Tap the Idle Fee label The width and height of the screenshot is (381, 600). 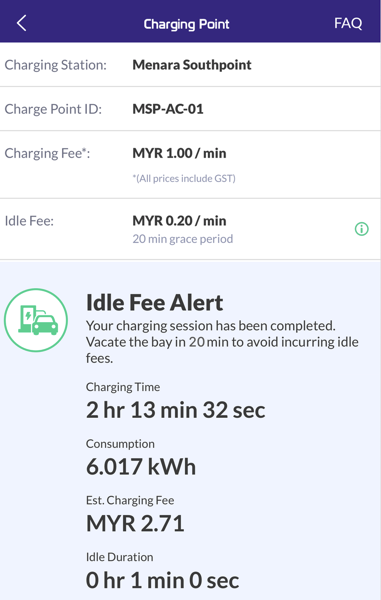[x=29, y=221]
